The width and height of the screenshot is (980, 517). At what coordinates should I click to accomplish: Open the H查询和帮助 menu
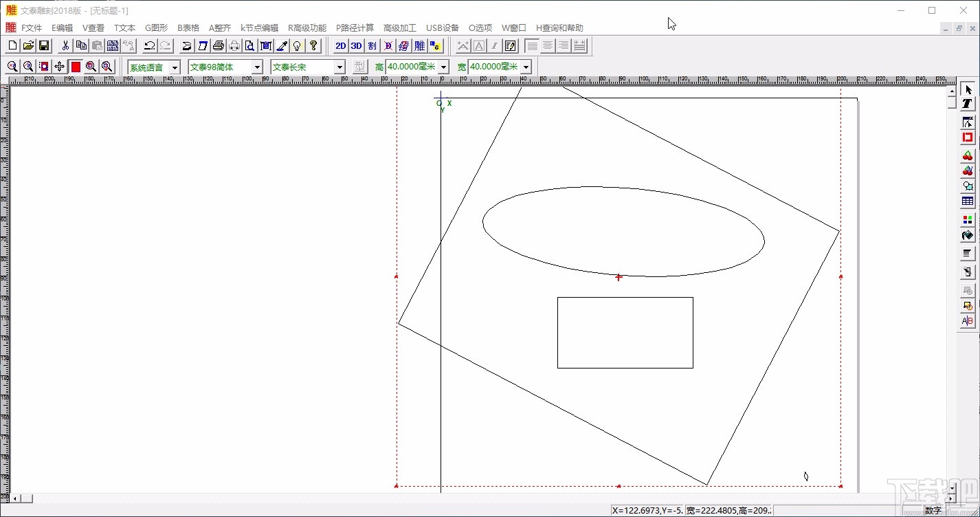[x=559, y=28]
